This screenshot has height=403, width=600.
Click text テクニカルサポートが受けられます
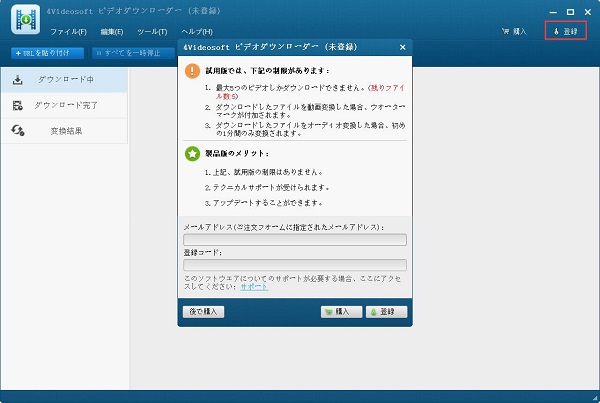(x=271, y=188)
